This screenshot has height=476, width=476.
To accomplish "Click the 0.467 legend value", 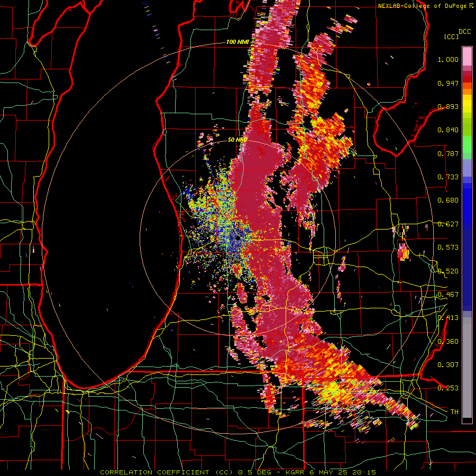I will 448,295.
